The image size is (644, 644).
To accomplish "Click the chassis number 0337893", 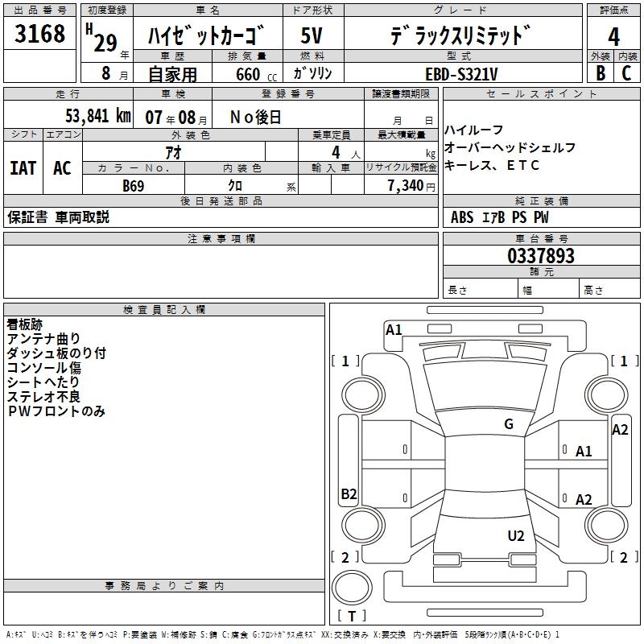I will coord(541,256).
